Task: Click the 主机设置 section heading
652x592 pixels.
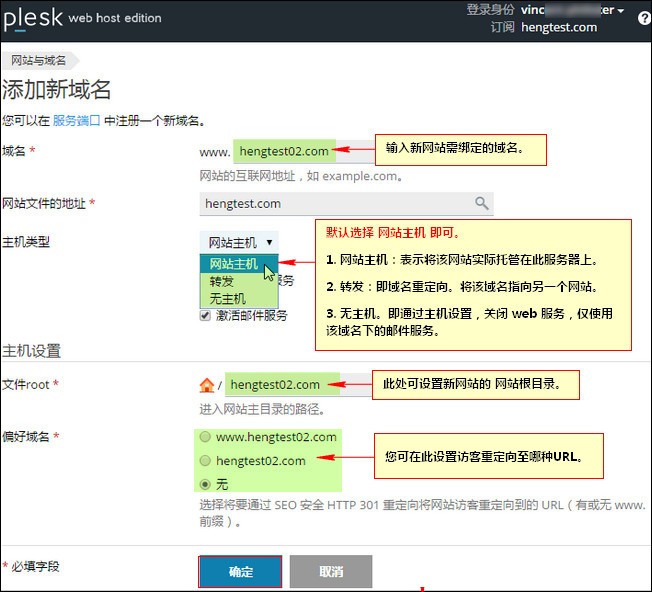Action: point(32,351)
